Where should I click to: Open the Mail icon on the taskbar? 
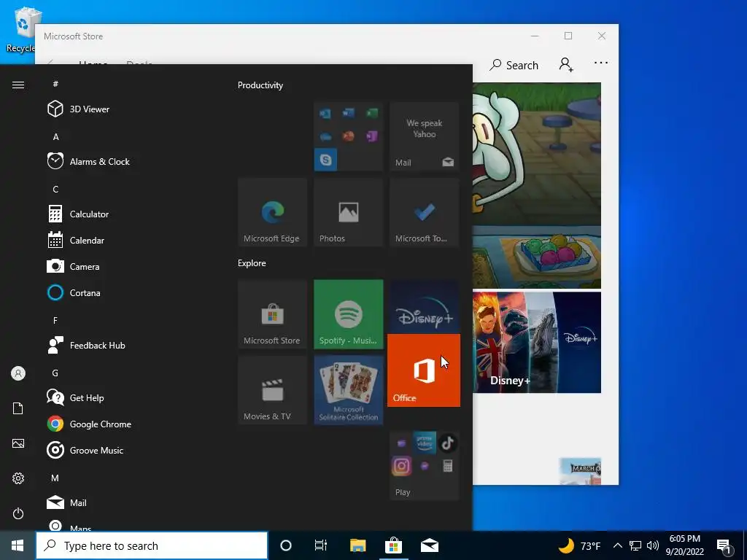click(429, 545)
